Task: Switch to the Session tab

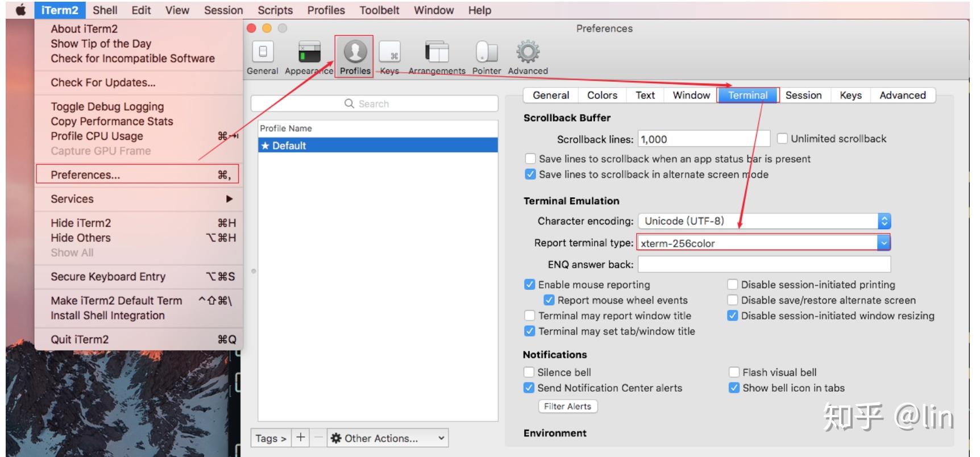Action: coord(804,95)
